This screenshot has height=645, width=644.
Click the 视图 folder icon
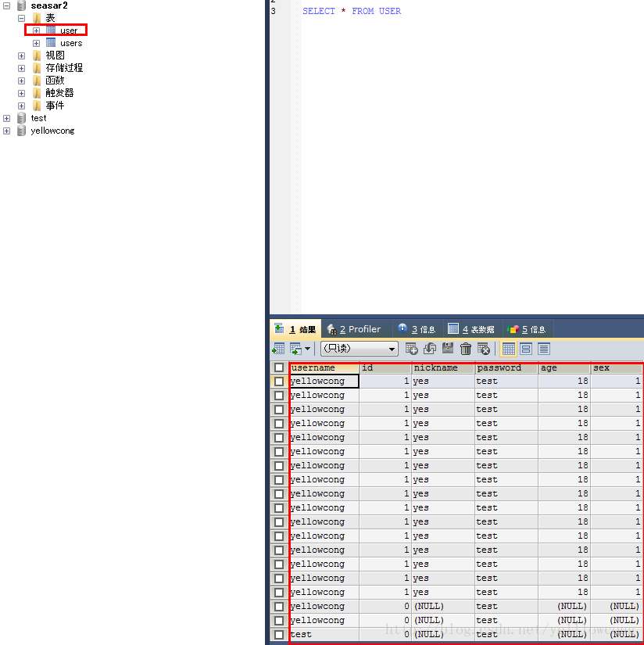point(37,56)
